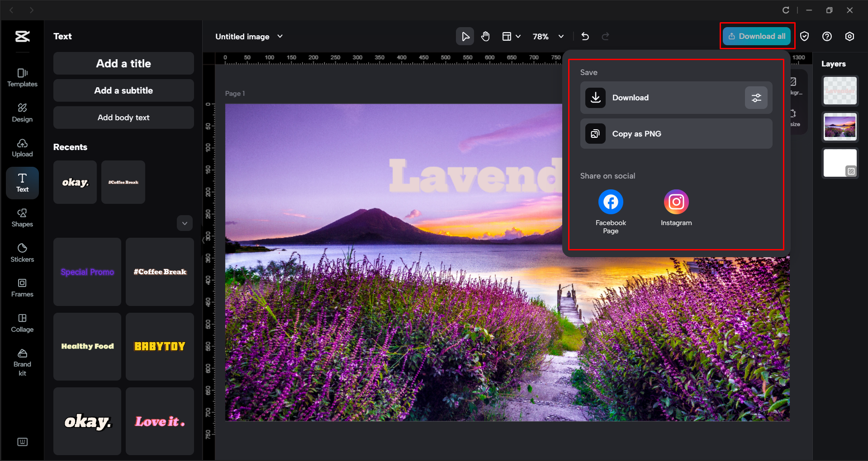Image resolution: width=868 pixels, height=461 pixels.
Task: Select the Shapes tool in the sidebar
Action: pyautogui.click(x=22, y=218)
